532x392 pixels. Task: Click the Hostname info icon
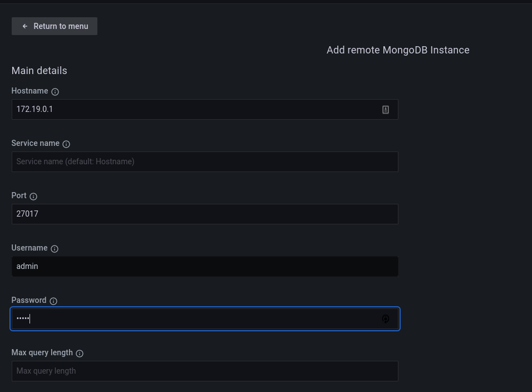[55, 91]
